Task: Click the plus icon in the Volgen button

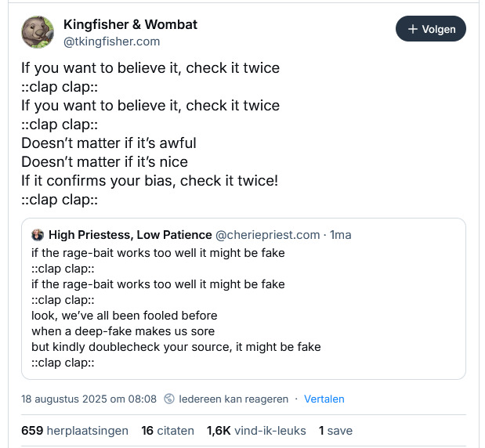Action: [413, 30]
